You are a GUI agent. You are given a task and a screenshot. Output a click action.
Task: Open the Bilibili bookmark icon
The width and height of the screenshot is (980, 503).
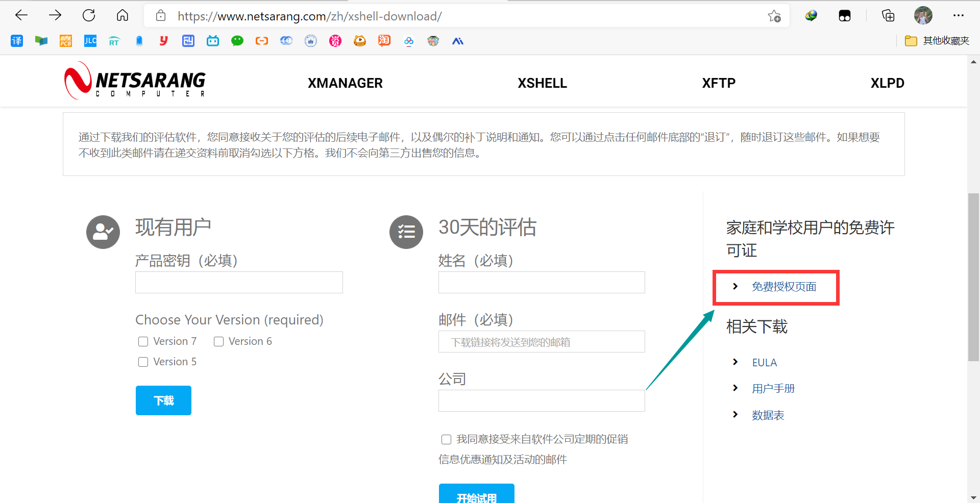pos(213,41)
